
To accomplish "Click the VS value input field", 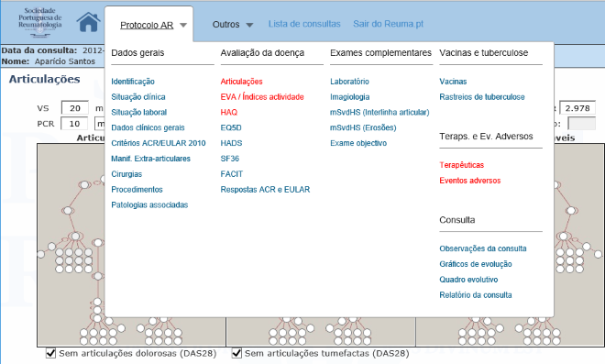I will click(x=75, y=108).
